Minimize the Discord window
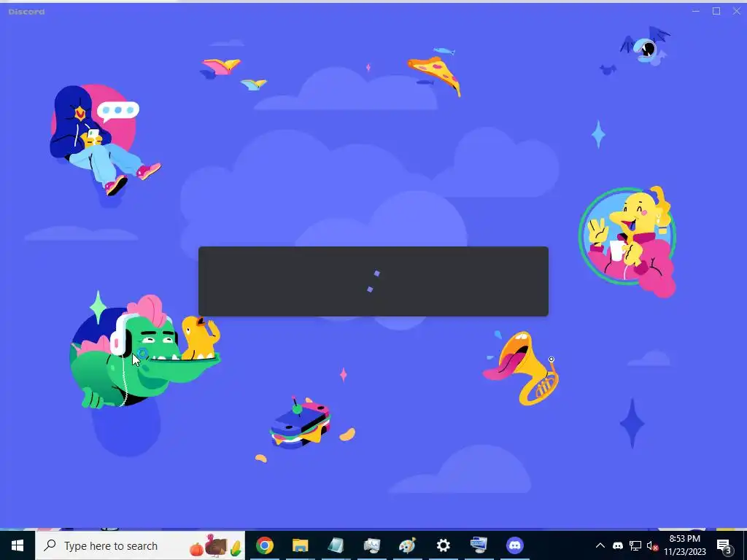 click(696, 11)
